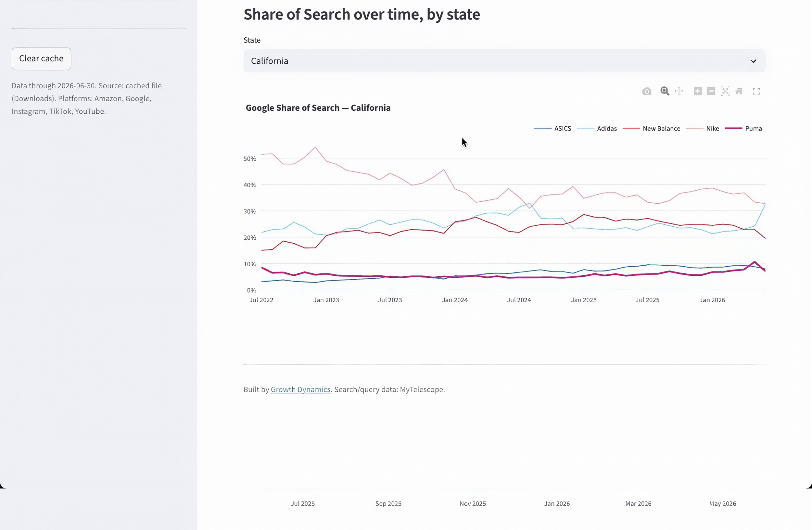This screenshot has height=530, width=812.
Task: Toggle New Balance legend entry
Action: [x=651, y=129]
